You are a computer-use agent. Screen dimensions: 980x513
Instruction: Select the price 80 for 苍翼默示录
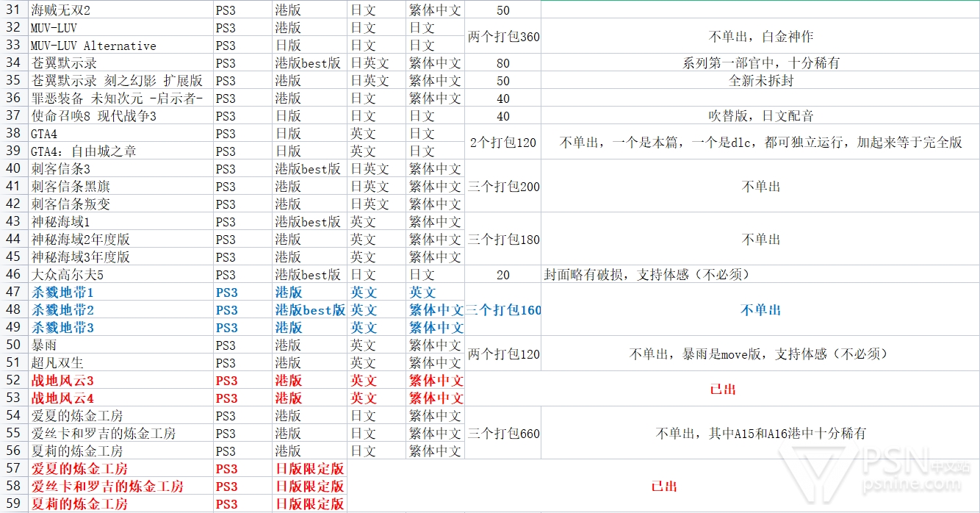503,63
